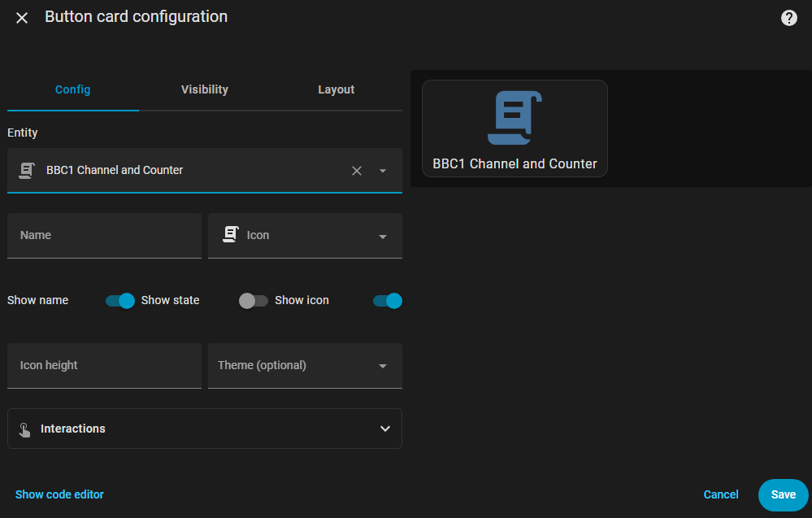Turn off the Show icon toggle
This screenshot has height=518, width=812.
(x=387, y=301)
